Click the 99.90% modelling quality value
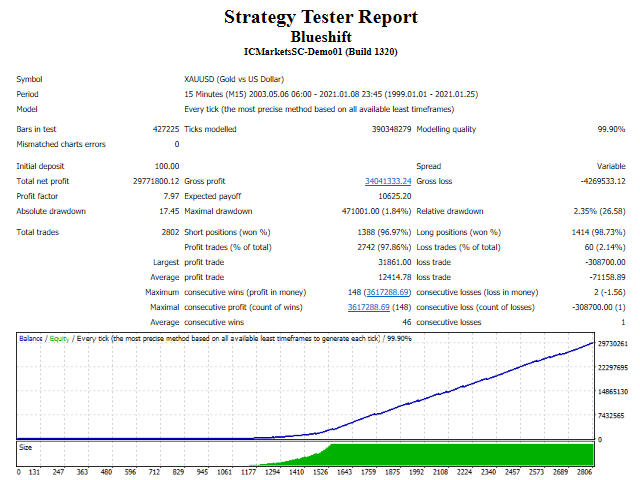 tap(606, 129)
